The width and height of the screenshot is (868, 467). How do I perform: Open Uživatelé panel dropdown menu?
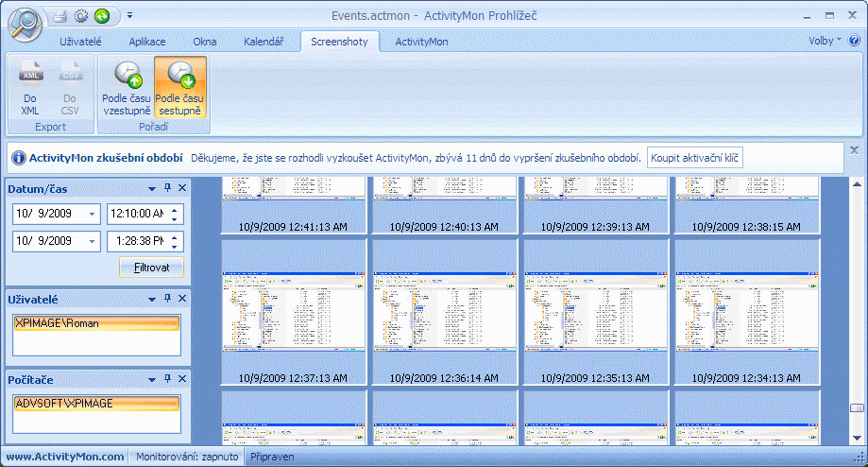pyautogui.click(x=152, y=299)
